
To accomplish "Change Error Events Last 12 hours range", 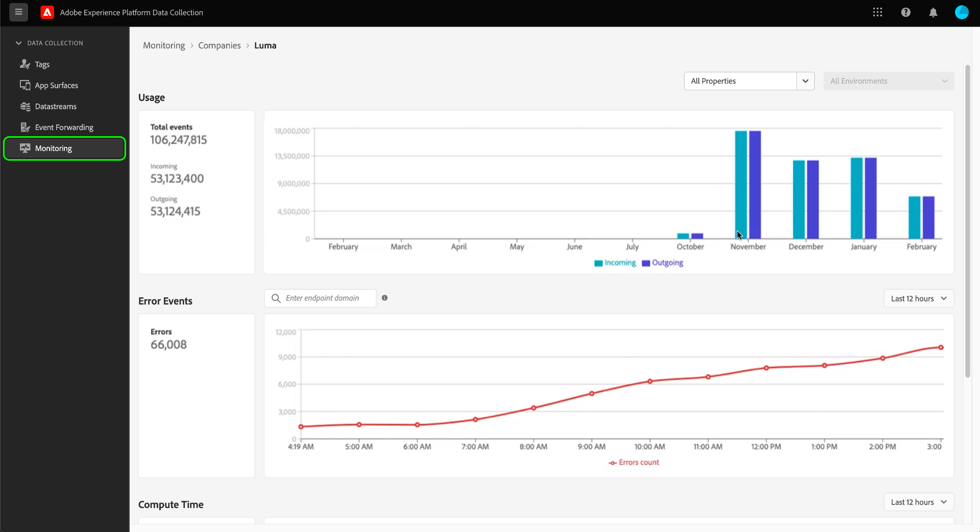I will (x=919, y=298).
